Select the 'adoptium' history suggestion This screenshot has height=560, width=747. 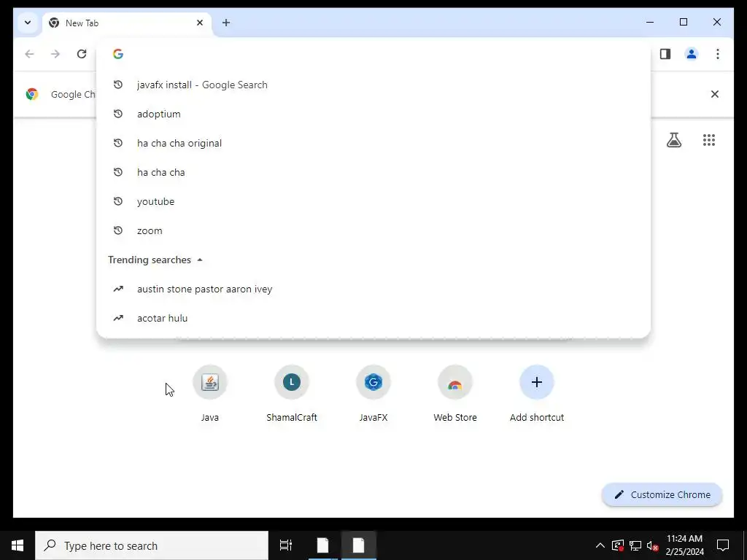click(x=373, y=114)
